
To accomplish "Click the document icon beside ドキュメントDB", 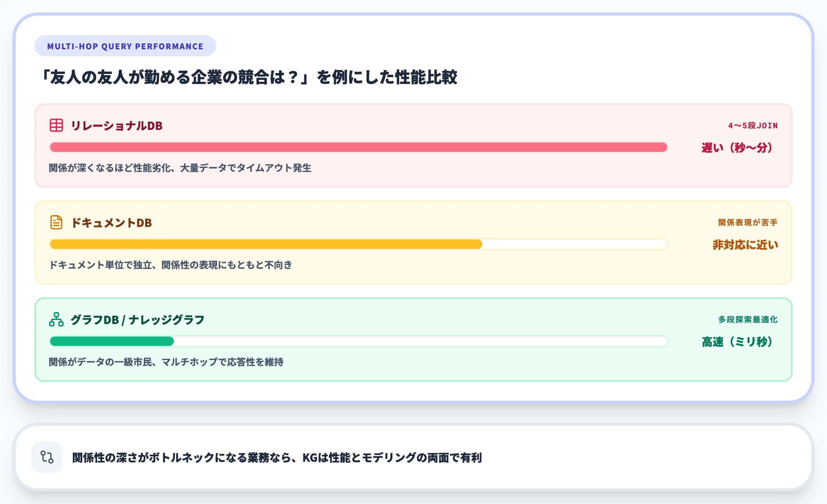I will (x=55, y=222).
